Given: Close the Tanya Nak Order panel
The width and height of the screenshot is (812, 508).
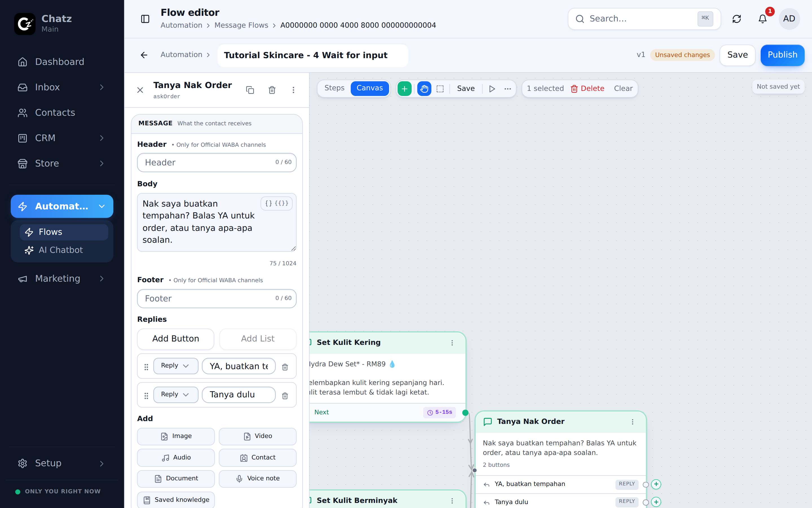Looking at the screenshot, I should point(140,90).
